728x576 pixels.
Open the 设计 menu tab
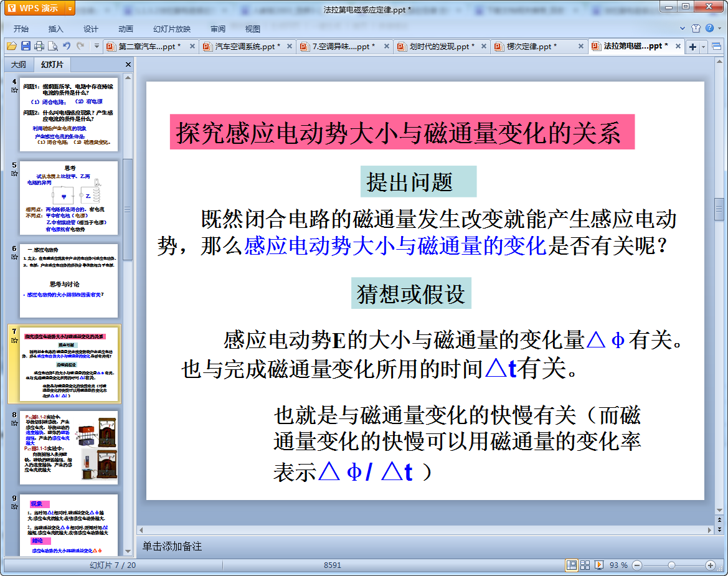pos(90,29)
